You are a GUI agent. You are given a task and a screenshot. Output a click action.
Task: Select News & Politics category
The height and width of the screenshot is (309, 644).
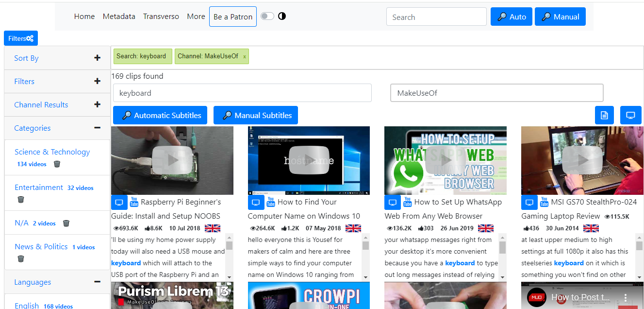pos(41,247)
